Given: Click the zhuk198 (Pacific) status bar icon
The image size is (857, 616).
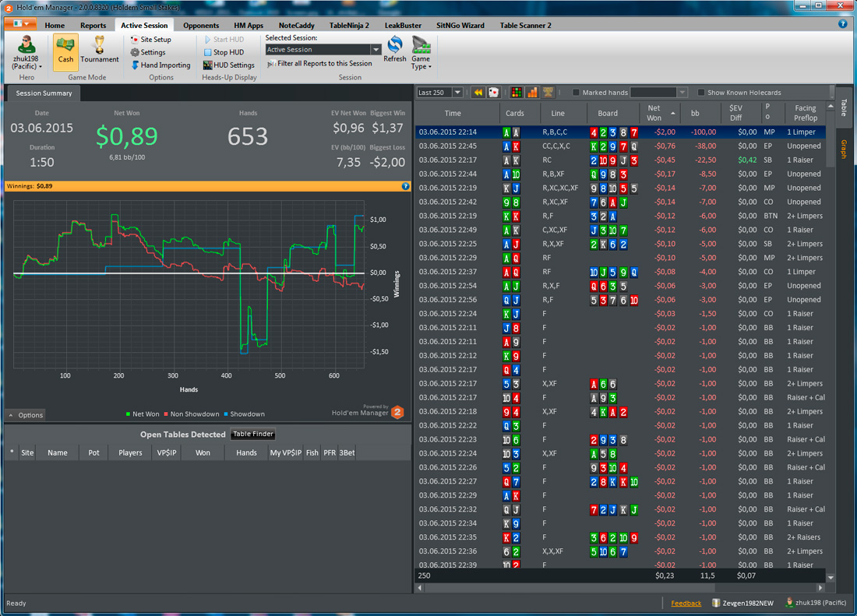Looking at the screenshot, I should (789, 603).
